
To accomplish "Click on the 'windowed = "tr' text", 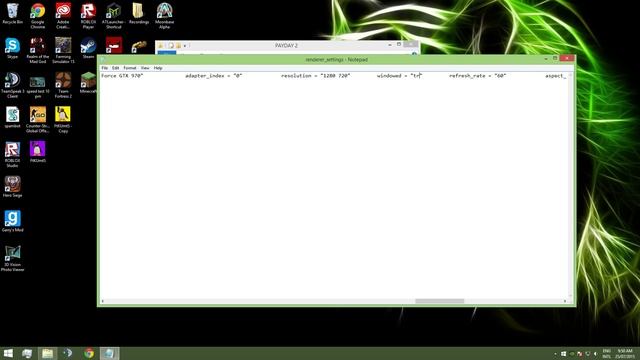I will [398, 76].
